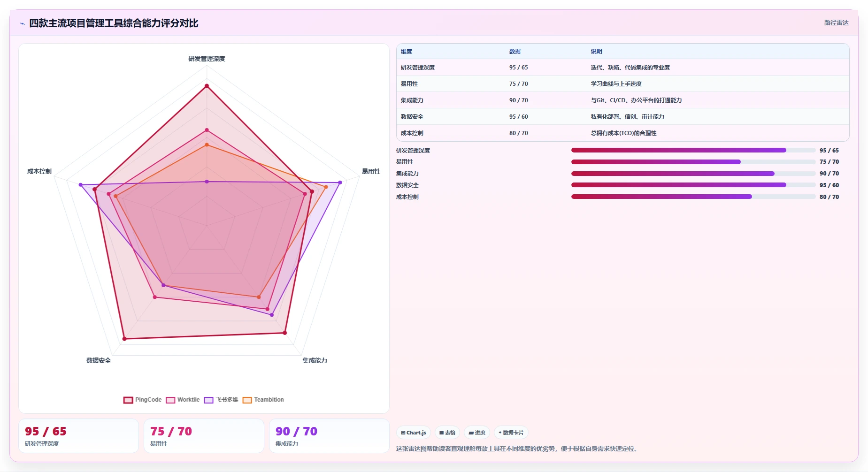The width and height of the screenshot is (868, 472).
Task: Select the 进度 tag chip
Action: click(x=477, y=433)
